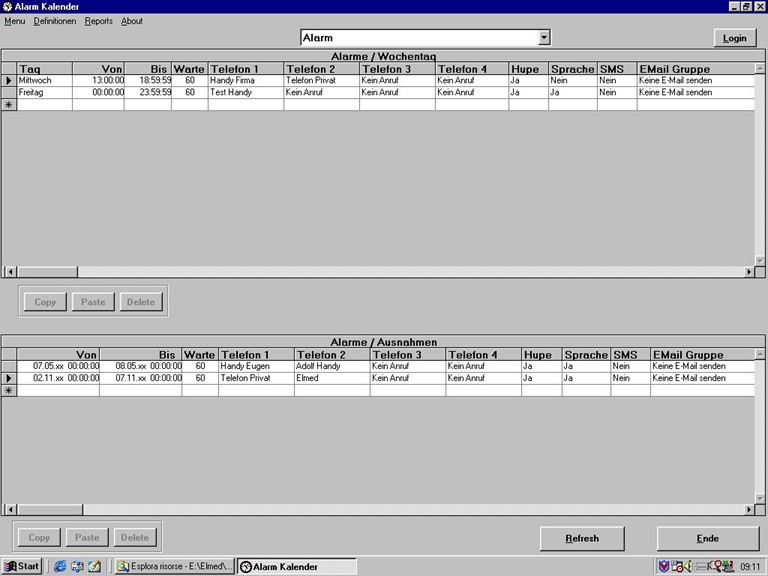Image resolution: width=768 pixels, height=576 pixels.
Task: Open the Windows Start menu
Action: (21, 566)
